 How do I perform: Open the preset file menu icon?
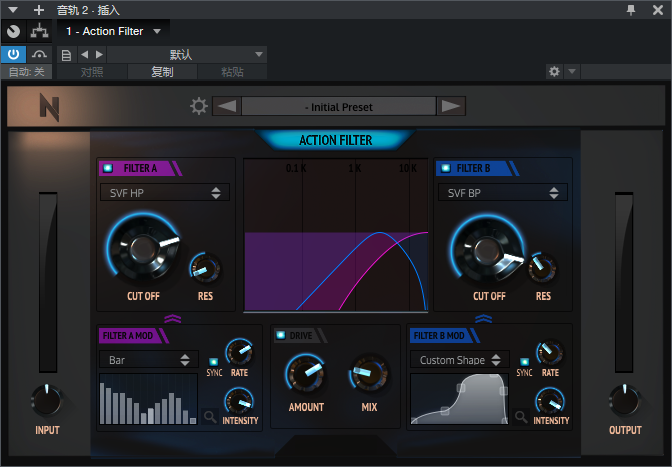click(66, 55)
